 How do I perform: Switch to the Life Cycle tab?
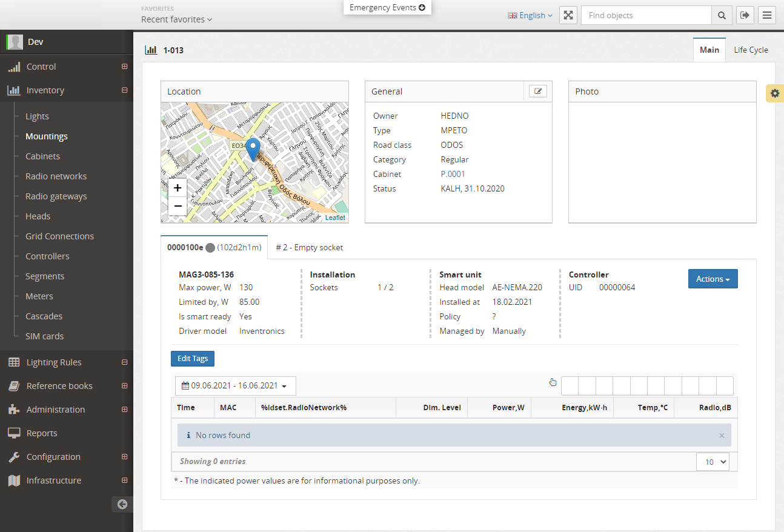[750, 50]
